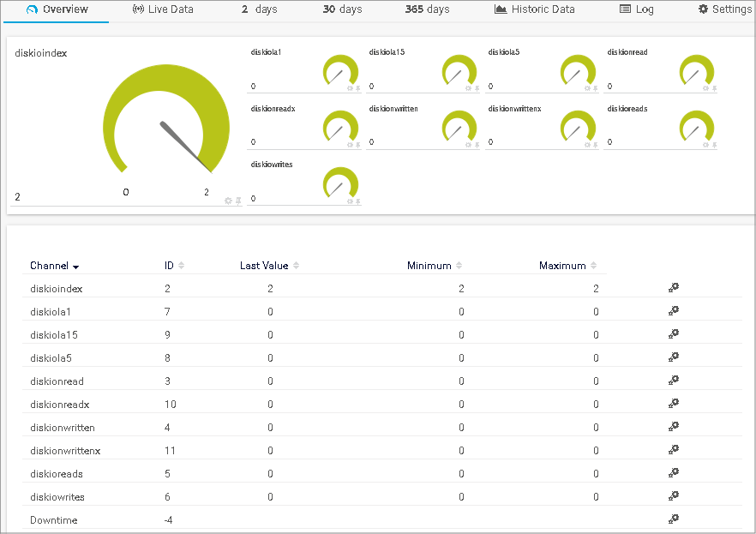Sort by Last Value column header
This screenshot has height=534, width=756.
(269, 266)
